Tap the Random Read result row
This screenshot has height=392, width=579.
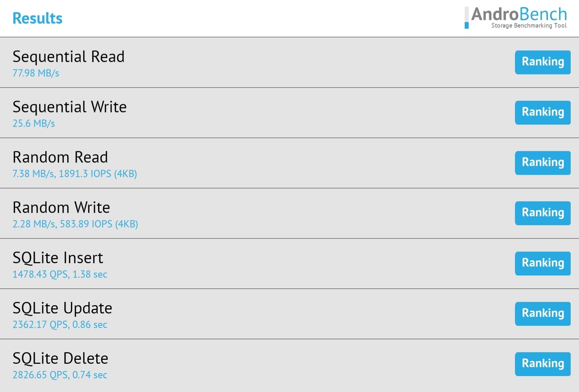pyautogui.click(x=289, y=163)
